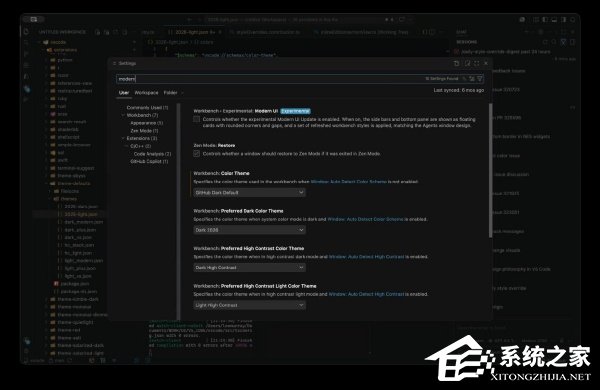Toggle primary side bar from title bar
The image size is (600, 390).
(x=545, y=20)
